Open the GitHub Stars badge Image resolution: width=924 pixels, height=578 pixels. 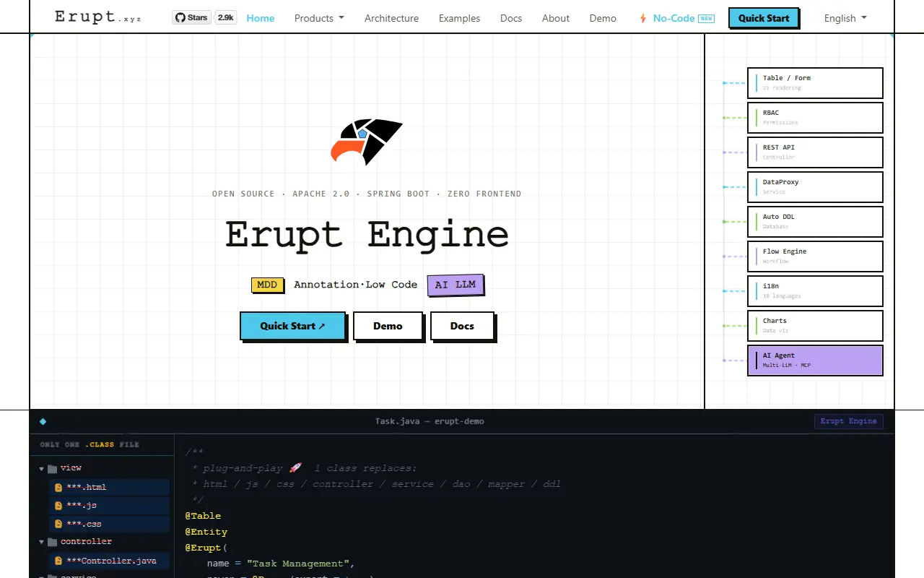192,17
